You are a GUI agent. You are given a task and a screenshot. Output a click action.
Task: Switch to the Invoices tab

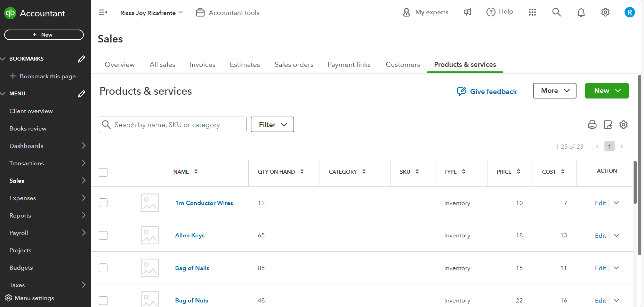pyautogui.click(x=203, y=64)
